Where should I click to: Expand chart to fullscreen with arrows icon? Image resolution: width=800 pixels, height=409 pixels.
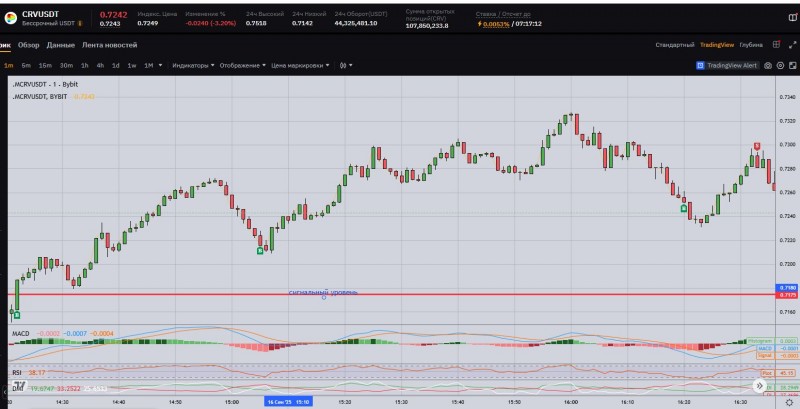(x=792, y=45)
